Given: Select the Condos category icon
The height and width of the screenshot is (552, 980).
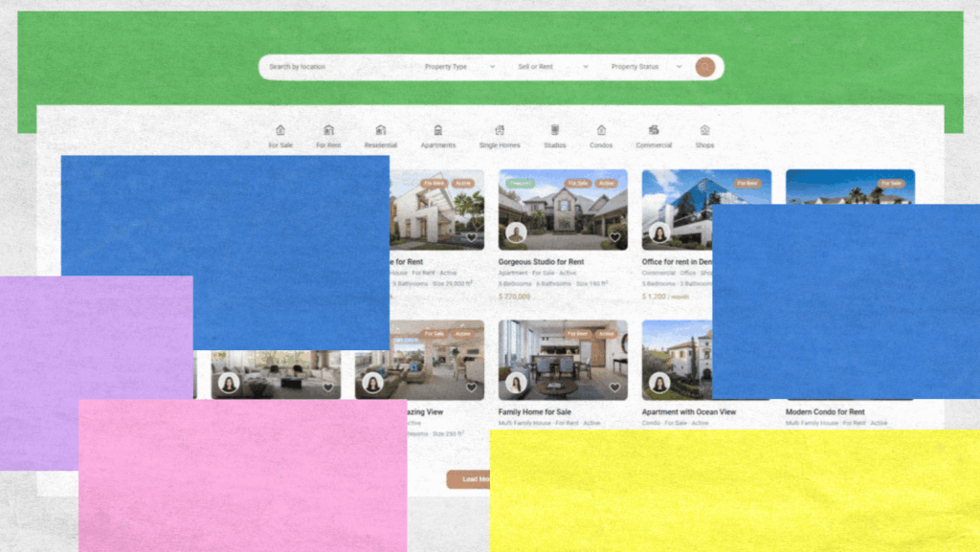Looking at the screenshot, I should point(601,134).
